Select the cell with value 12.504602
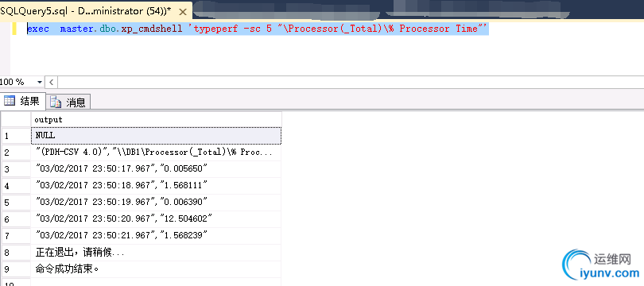Screen dimensions: 644x286 (x=157, y=219)
